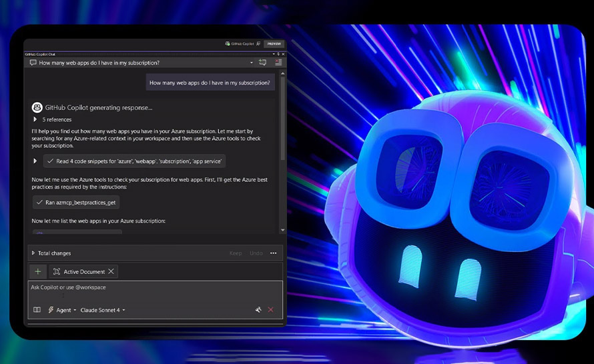594x364 pixels.
Task: Click the chat vertical scrollbar thumb
Action: pyautogui.click(x=282, y=119)
